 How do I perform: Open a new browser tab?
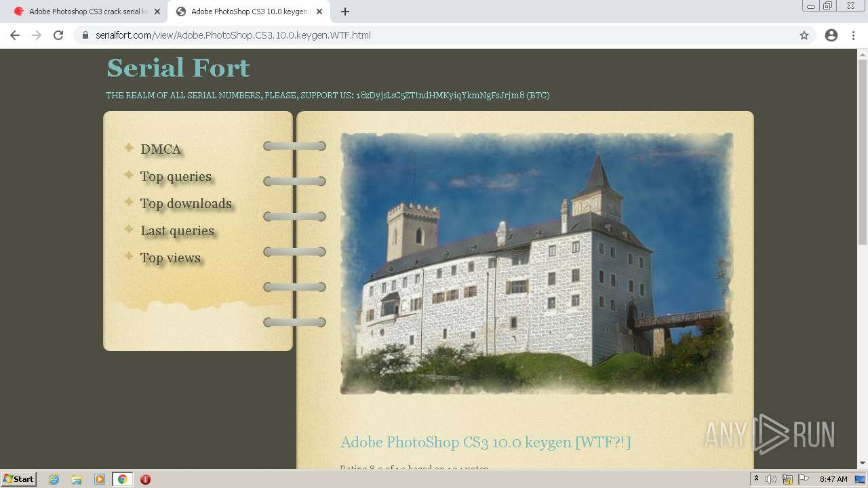coord(345,12)
